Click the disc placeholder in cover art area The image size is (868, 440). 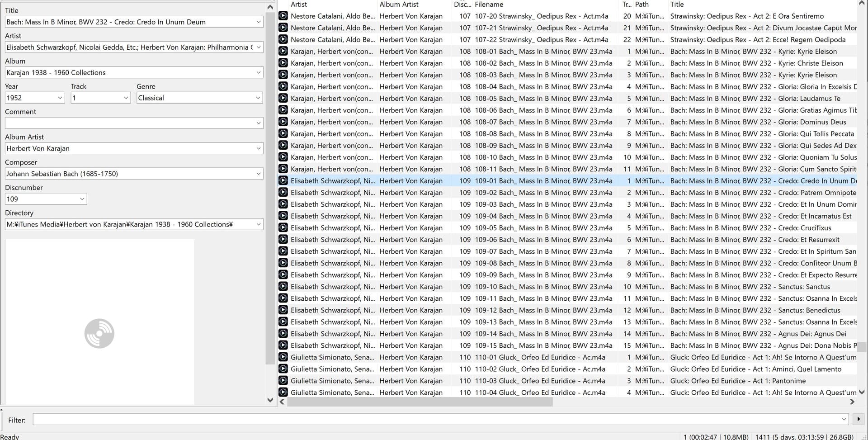click(99, 333)
